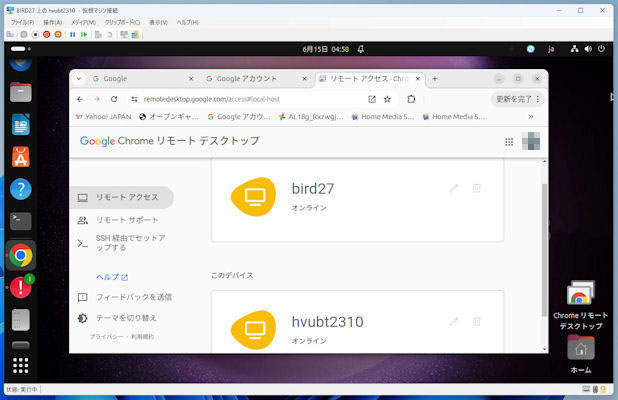Image resolution: width=618 pixels, height=400 pixels.
Task: Open the Terminal from dock
Action: coord(20,221)
